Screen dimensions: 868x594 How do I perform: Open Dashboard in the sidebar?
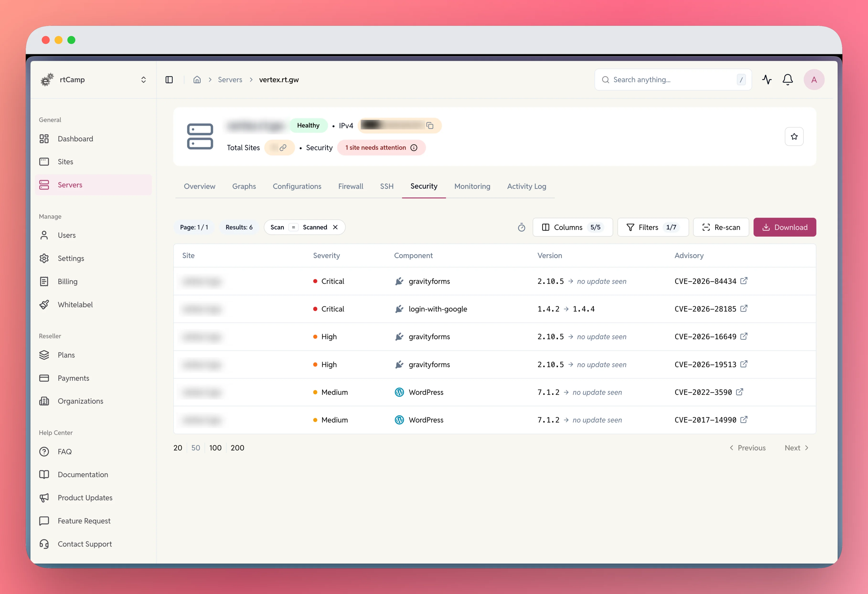pos(93,139)
